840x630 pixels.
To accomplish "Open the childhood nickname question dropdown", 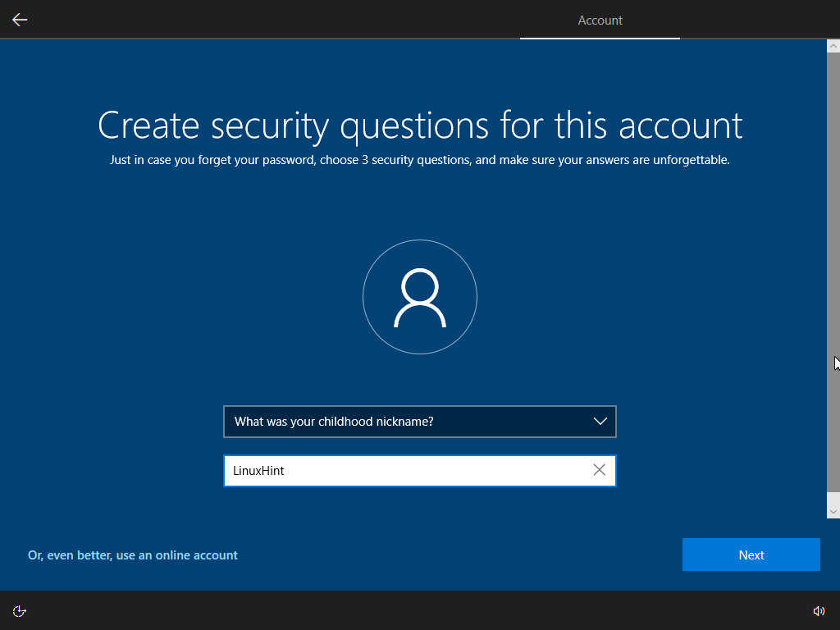I will pyautogui.click(x=420, y=422).
